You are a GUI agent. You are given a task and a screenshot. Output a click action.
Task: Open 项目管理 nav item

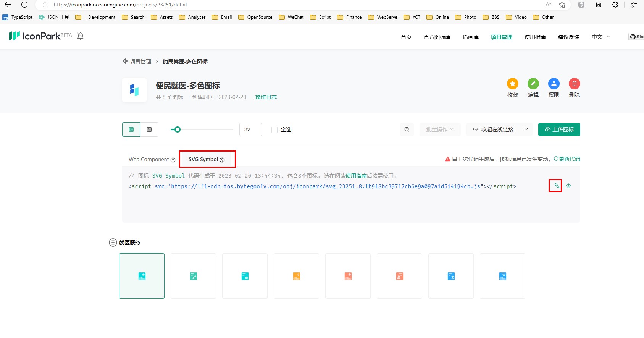[502, 37]
